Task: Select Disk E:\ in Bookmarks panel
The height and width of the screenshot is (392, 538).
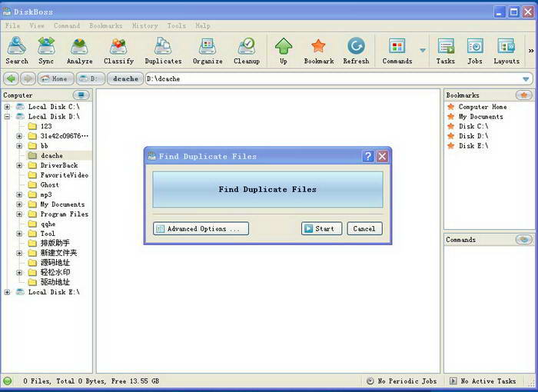Action: (473, 145)
